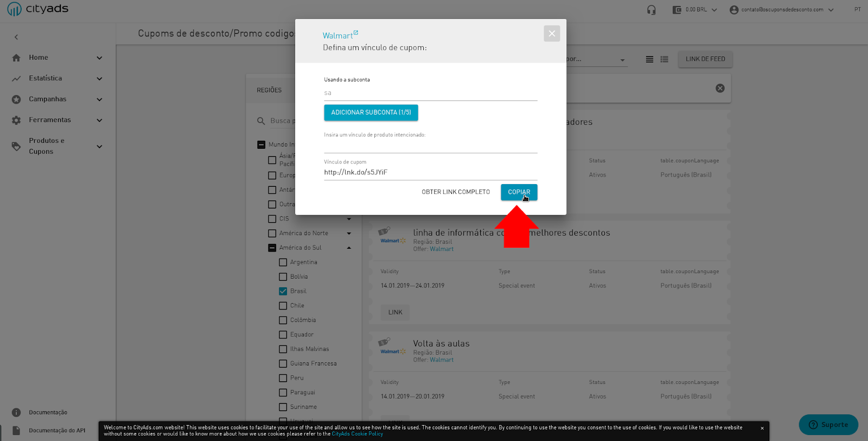Open the user account avatar icon
The height and width of the screenshot is (441, 868).
(734, 10)
